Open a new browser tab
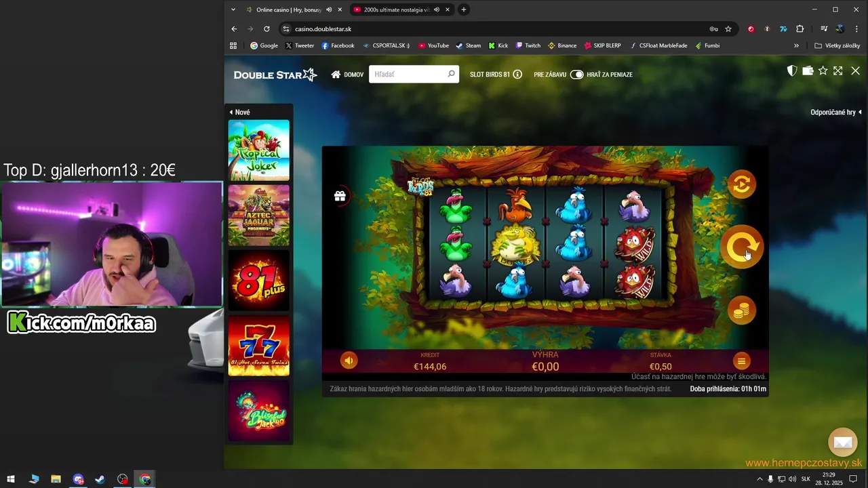Image resolution: width=868 pixels, height=488 pixels. [464, 9]
